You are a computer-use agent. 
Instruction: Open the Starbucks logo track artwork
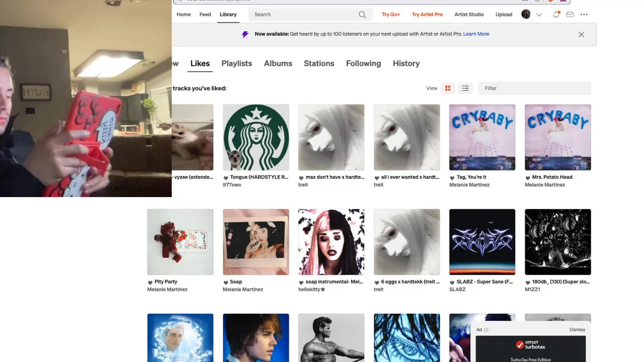(256, 137)
